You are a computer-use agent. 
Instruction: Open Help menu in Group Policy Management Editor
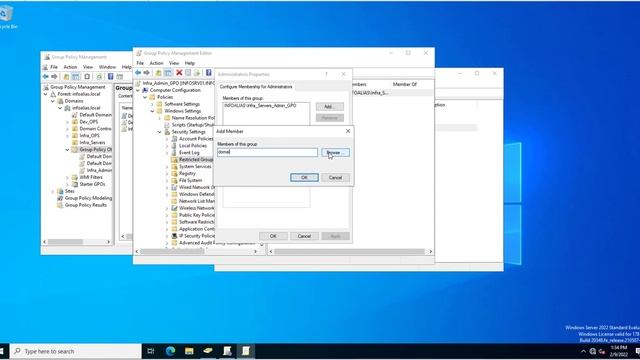[190, 63]
